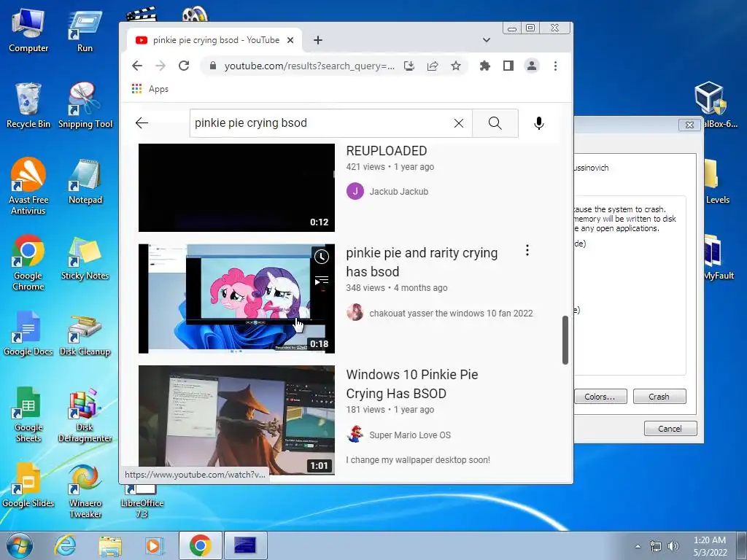Open the title 'pinkie pie and rarity crying has bsod'
Screen dimensions: 747x560
point(422,262)
